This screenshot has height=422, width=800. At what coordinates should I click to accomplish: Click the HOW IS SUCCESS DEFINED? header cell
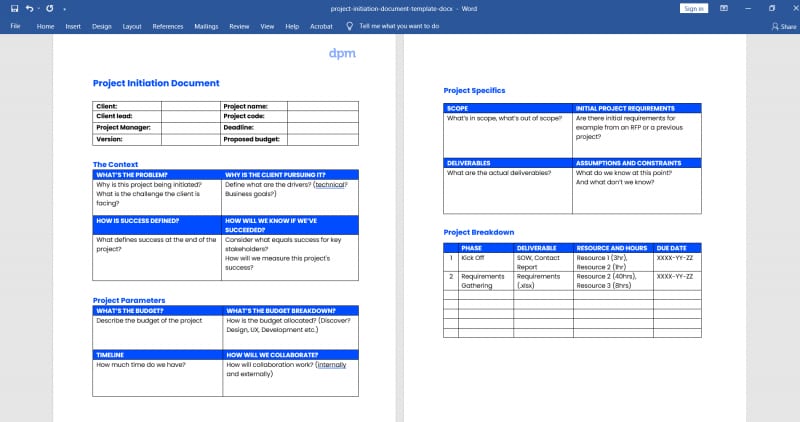coord(157,225)
